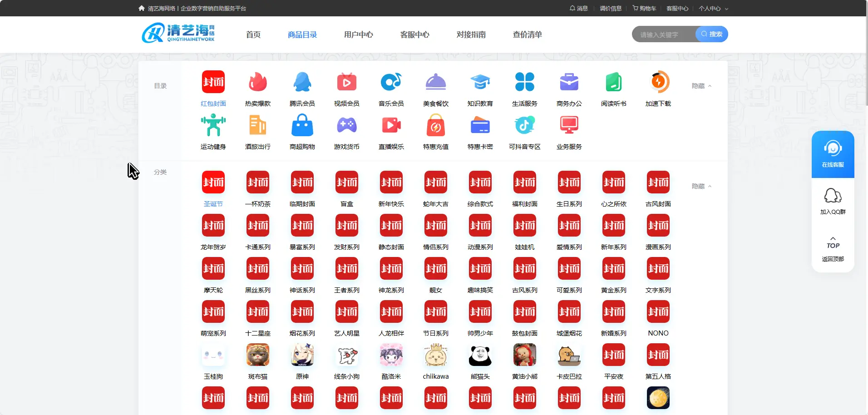This screenshot has height=415, width=868.
Task: Open the 购物车 shopping cart
Action: click(644, 8)
